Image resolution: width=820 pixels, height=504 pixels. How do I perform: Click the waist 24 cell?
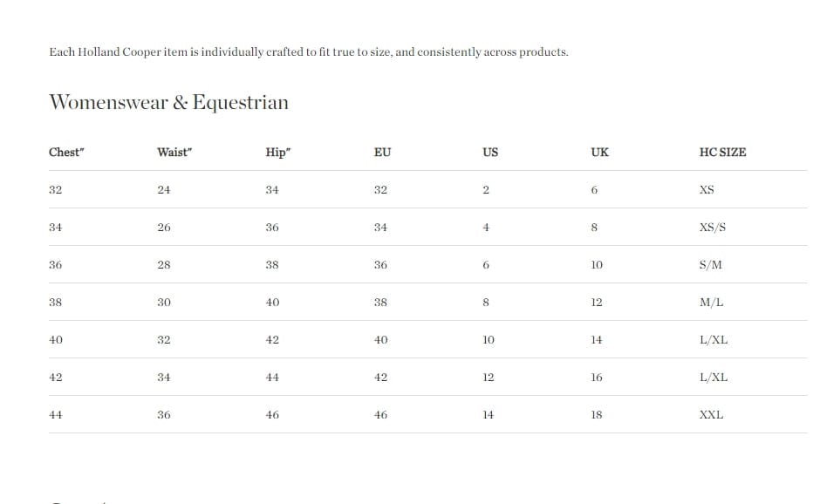(164, 190)
